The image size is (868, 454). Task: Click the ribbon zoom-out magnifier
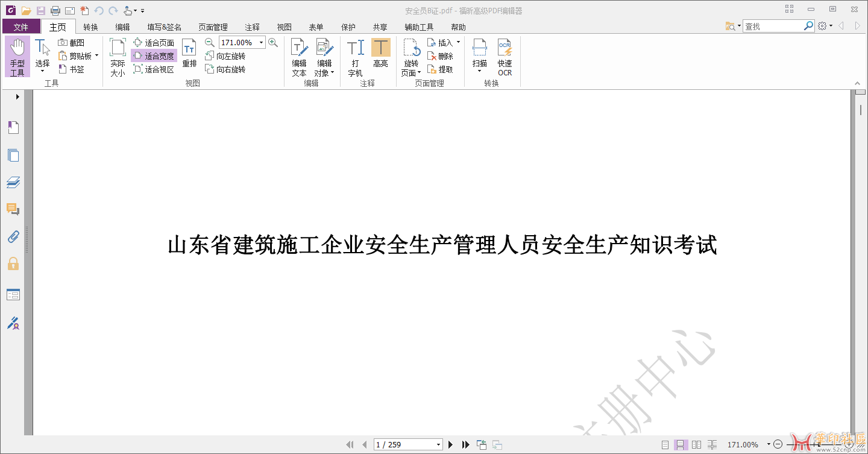tap(209, 42)
